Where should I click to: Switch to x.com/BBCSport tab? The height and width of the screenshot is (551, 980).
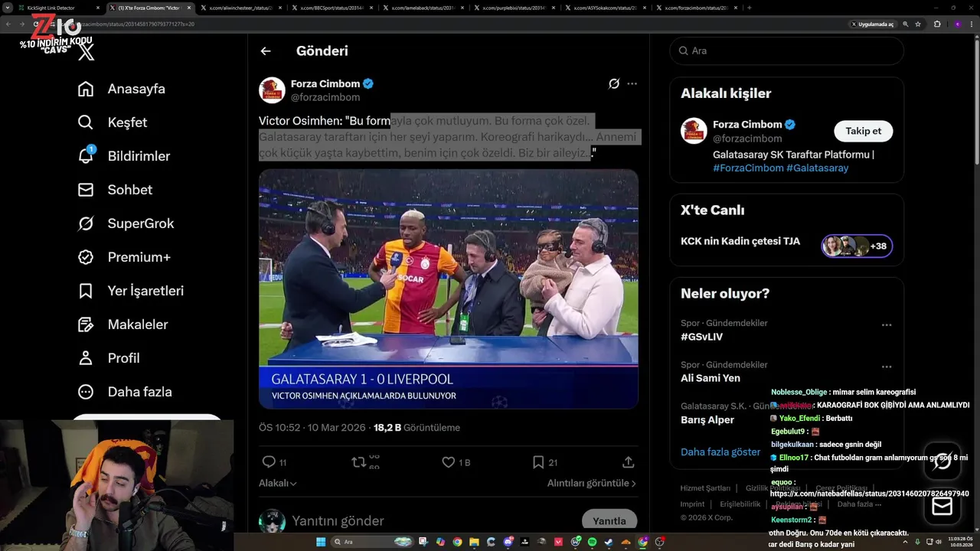(x=332, y=8)
